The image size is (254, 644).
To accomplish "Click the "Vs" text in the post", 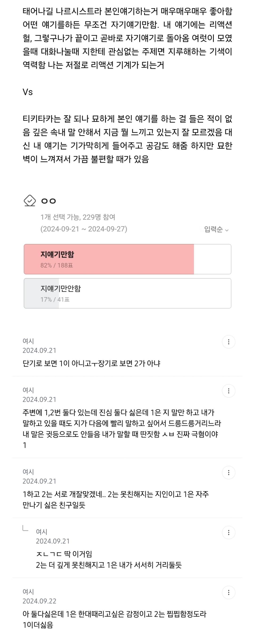I will pos(28,92).
